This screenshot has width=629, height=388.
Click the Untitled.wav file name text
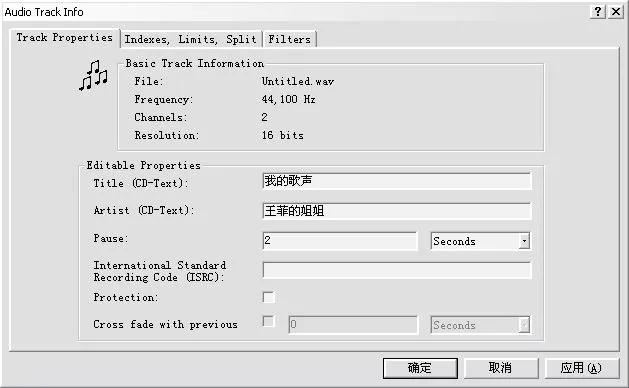(x=298, y=81)
